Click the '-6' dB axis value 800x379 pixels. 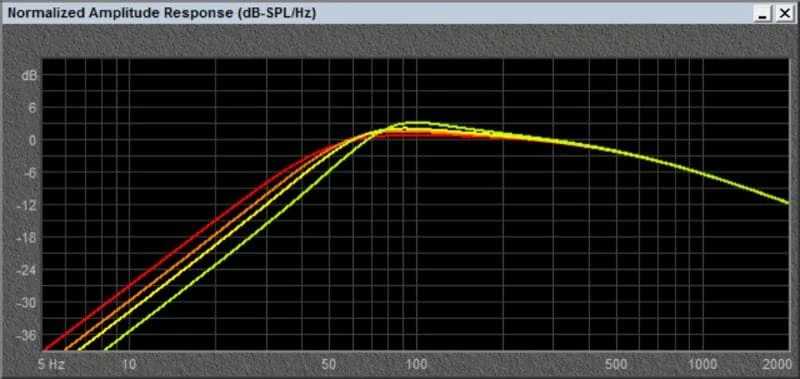point(30,173)
